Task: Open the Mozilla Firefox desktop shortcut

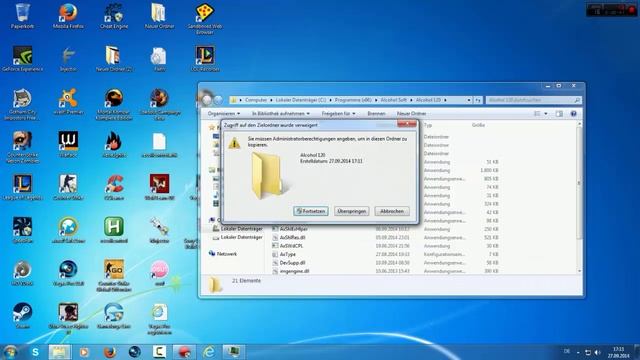Action: [68, 16]
